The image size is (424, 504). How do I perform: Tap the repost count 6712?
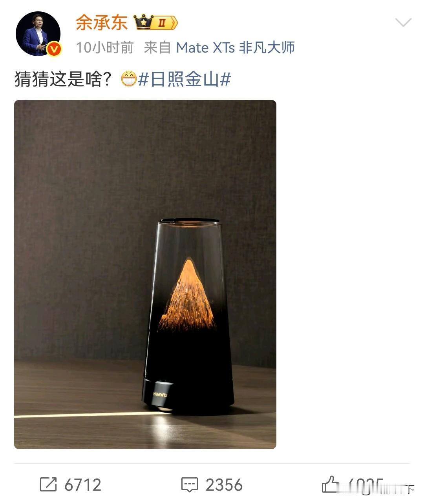pyautogui.click(x=83, y=485)
